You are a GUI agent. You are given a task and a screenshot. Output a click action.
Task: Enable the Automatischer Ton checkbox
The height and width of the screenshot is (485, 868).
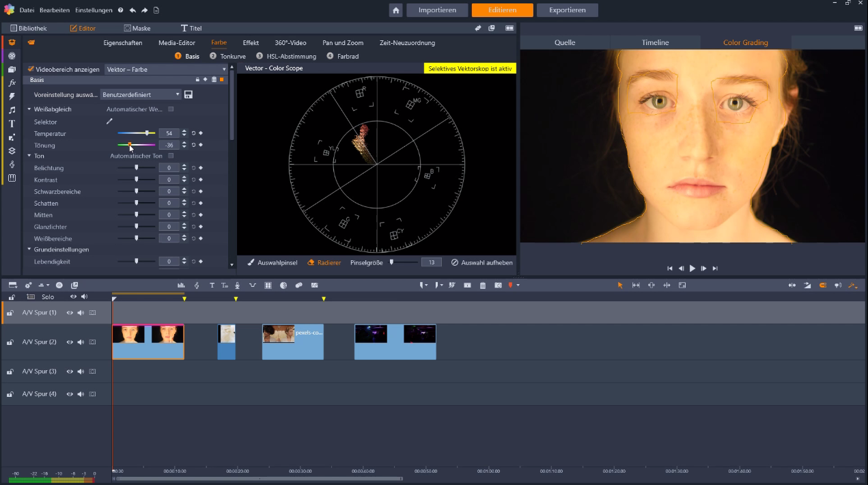pos(170,156)
